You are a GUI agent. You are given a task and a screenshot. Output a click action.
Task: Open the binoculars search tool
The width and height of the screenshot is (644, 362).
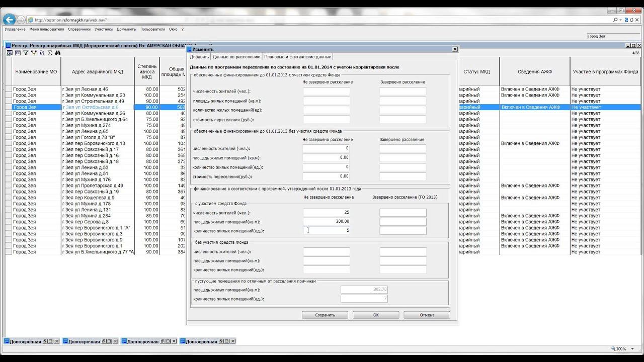pos(58,53)
